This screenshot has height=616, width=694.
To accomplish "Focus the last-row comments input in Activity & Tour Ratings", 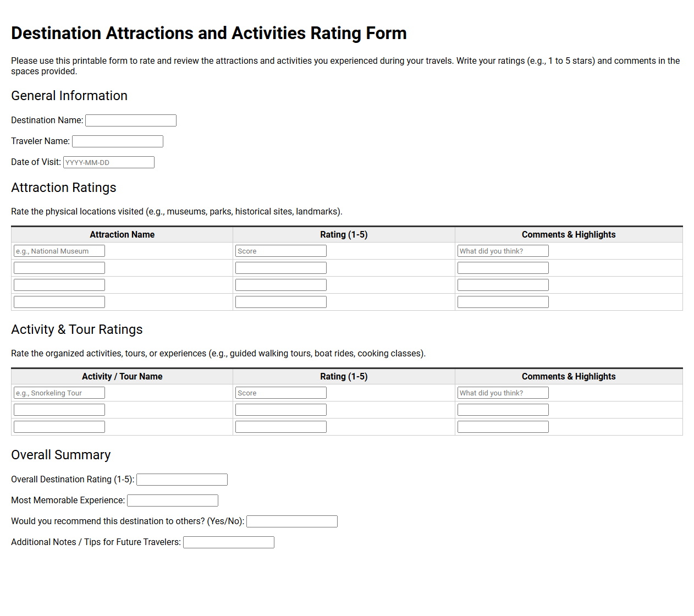I will pos(503,427).
